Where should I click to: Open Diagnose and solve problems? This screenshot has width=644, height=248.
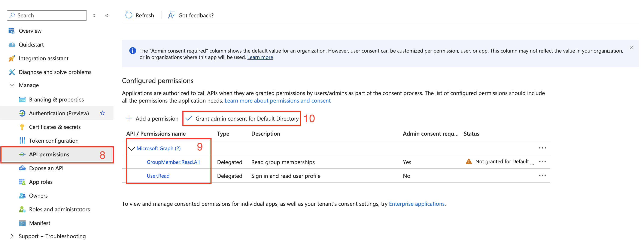point(55,72)
